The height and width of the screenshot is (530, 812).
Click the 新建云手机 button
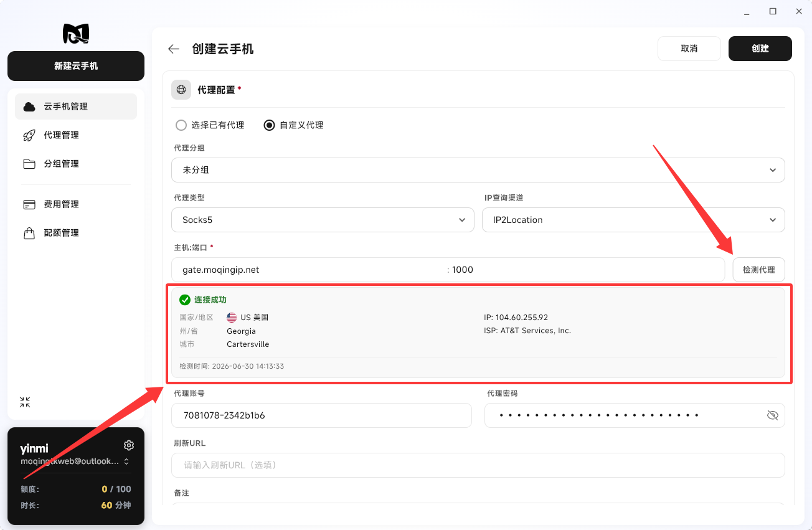76,66
